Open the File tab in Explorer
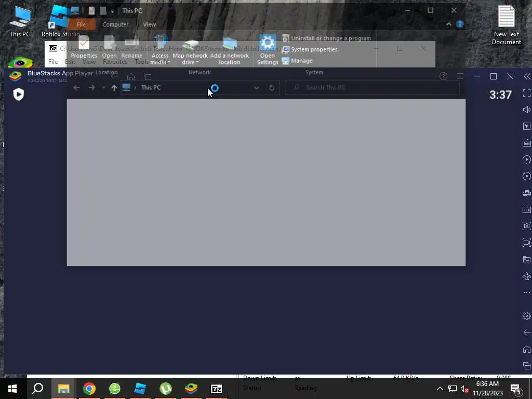This screenshot has width=532, height=399. 81,24
